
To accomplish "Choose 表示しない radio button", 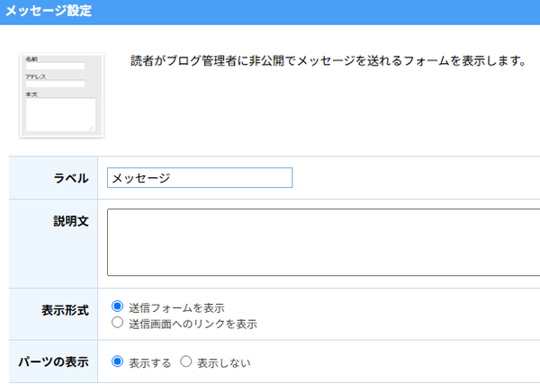I will (186, 361).
